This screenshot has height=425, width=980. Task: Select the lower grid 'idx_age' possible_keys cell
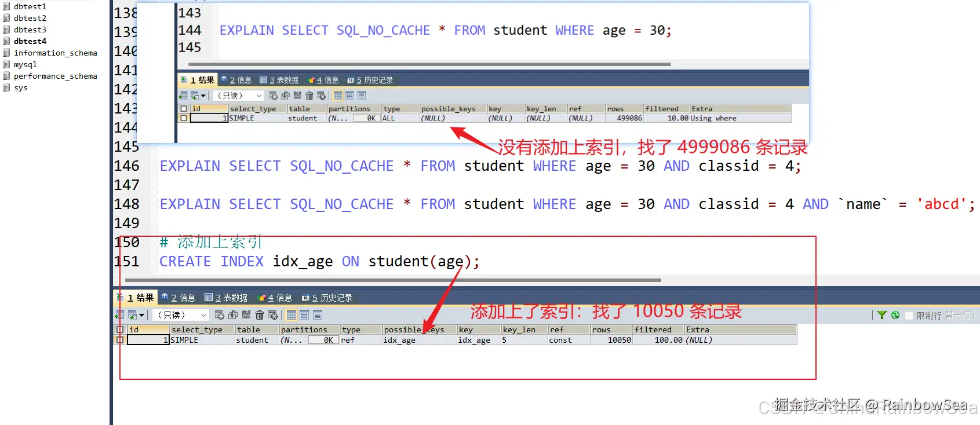coord(419,340)
